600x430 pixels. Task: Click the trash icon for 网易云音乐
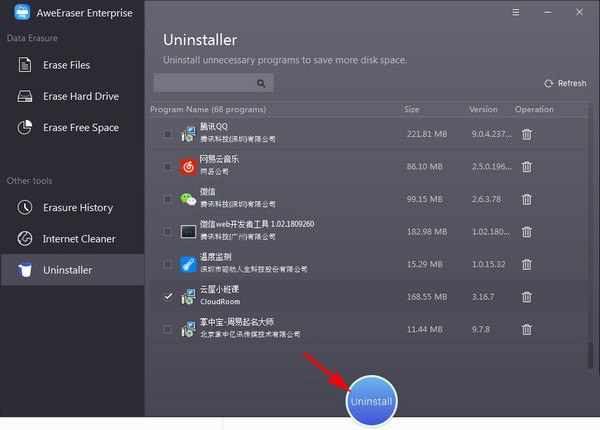(527, 167)
